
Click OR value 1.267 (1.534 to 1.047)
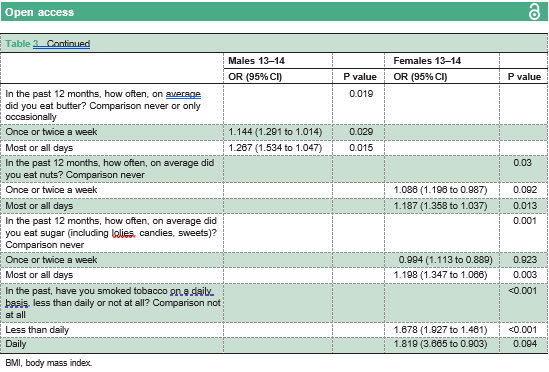point(275,147)
